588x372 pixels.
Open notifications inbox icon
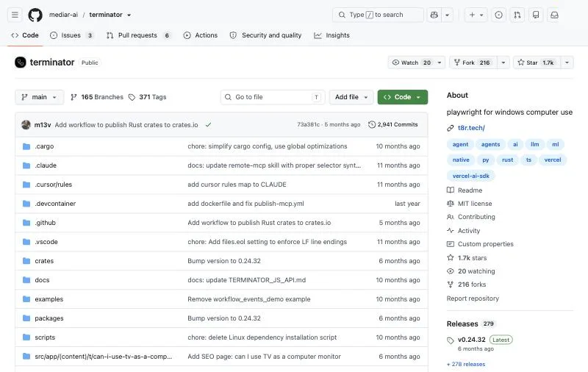pyautogui.click(x=554, y=15)
